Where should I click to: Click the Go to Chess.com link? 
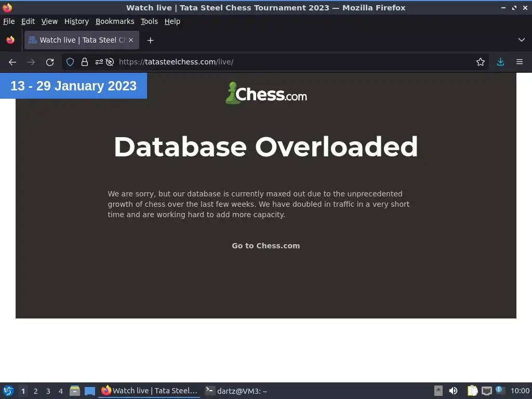coord(265,246)
